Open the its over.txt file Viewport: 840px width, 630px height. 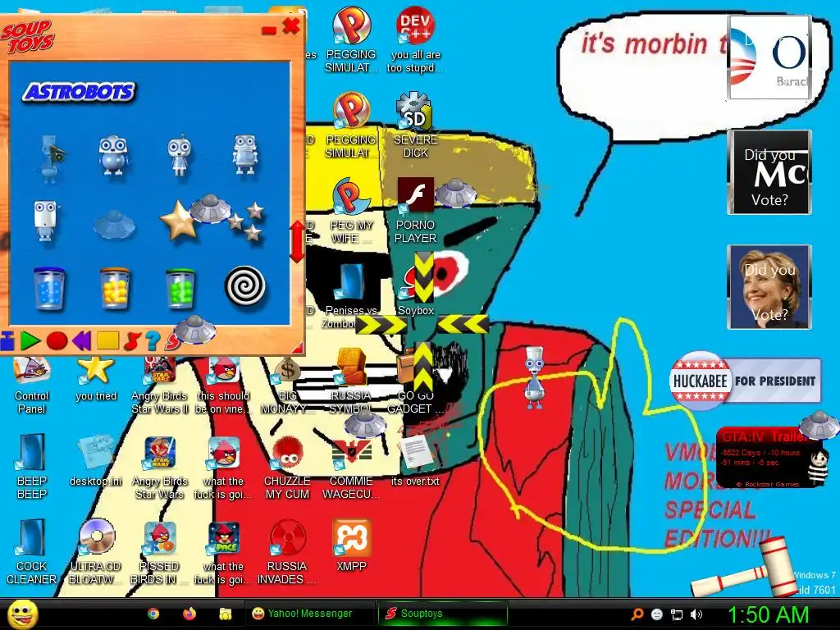[415, 461]
